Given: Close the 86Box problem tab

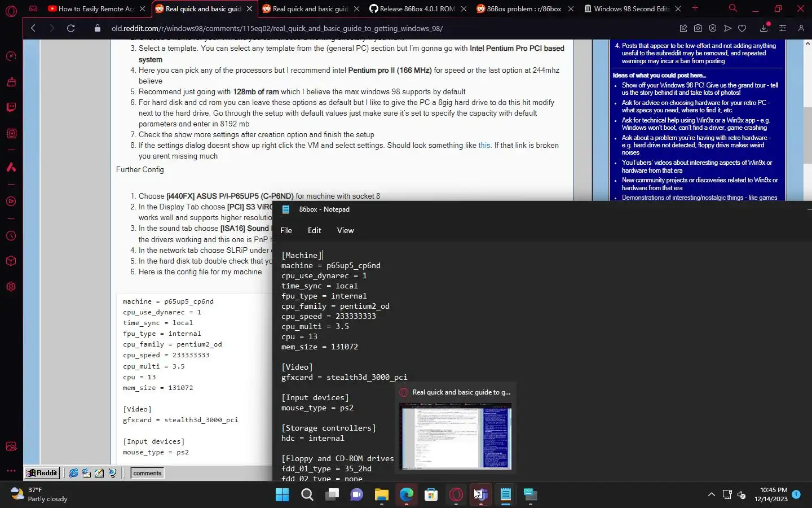Looking at the screenshot, I should point(571,9).
